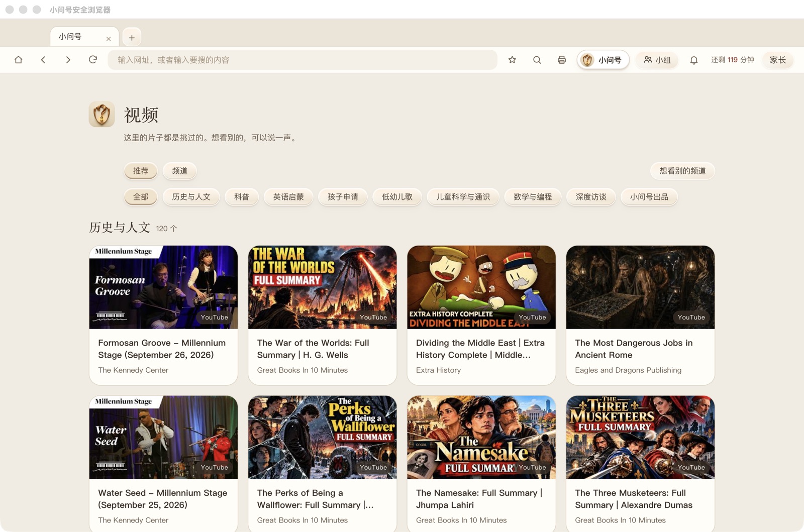The width and height of the screenshot is (804, 532).
Task: Click title Water Seed – Millennium Stage
Action: click(x=163, y=499)
